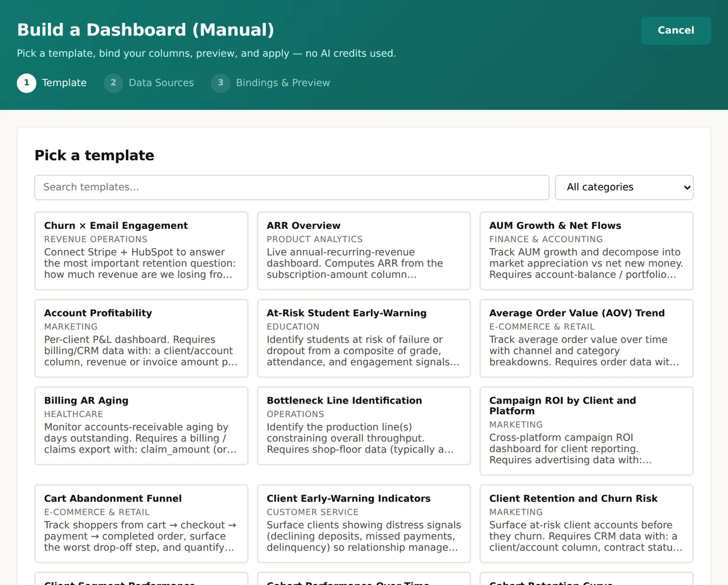Choose the Client Early-Warning Indicators template
Image resolution: width=728 pixels, height=585 pixels.
tap(364, 524)
